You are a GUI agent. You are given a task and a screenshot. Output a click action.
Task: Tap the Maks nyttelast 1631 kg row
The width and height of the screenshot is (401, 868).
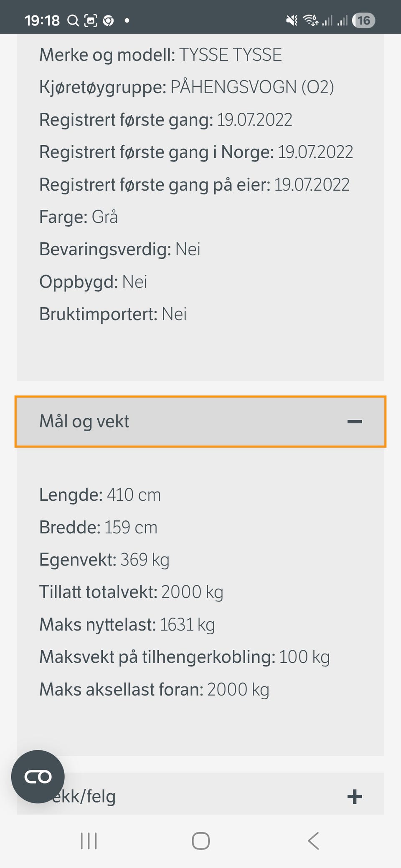pos(127,625)
